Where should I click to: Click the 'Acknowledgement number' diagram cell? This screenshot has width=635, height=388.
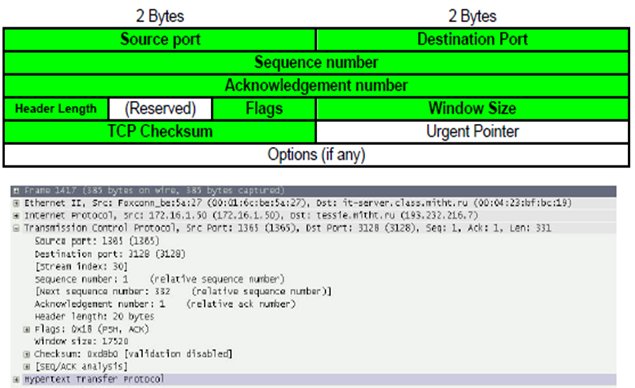[316, 86]
